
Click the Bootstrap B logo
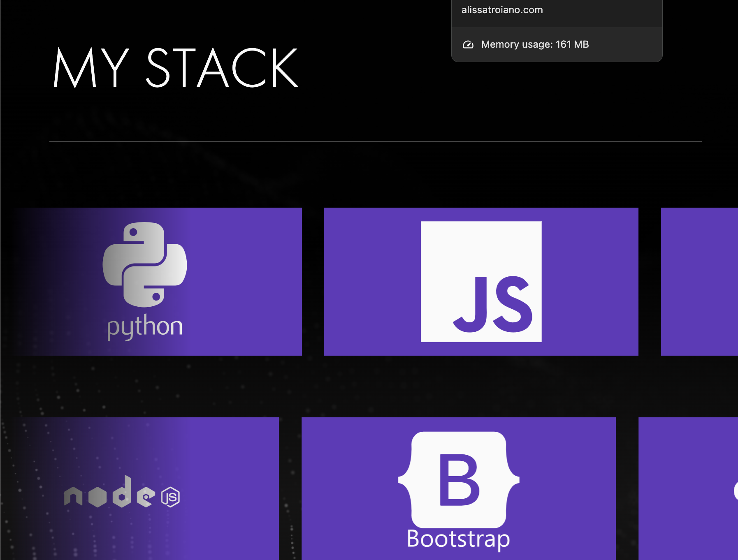(459, 479)
